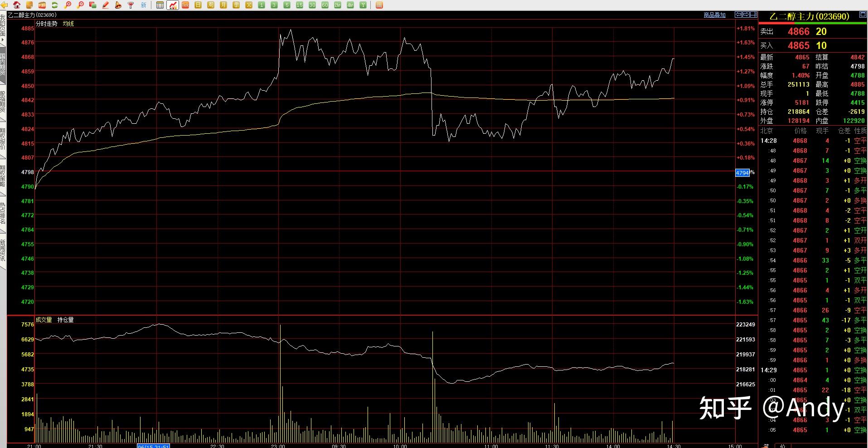
Task: Click the 商品叠加 overlay link
Action: click(x=714, y=15)
